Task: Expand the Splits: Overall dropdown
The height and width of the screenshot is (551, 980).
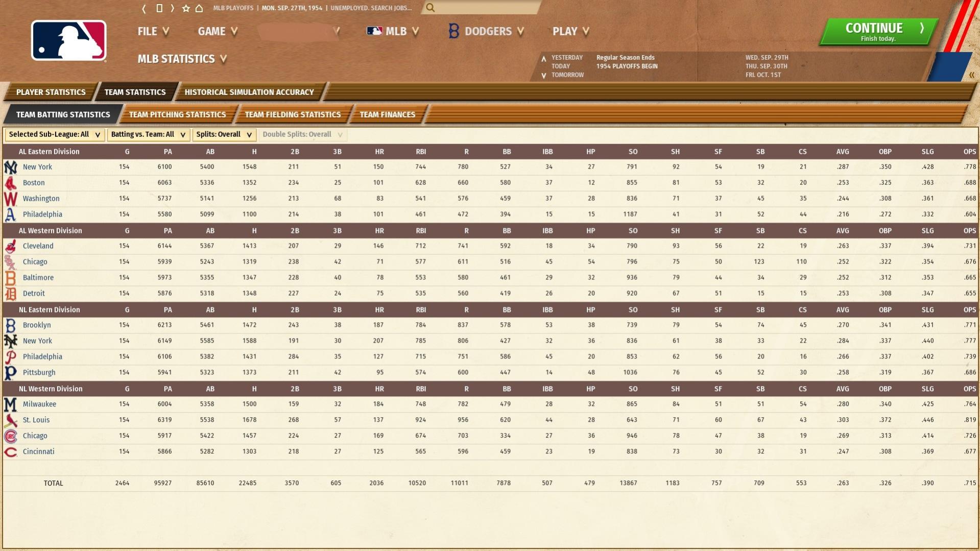Action: [224, 135]
